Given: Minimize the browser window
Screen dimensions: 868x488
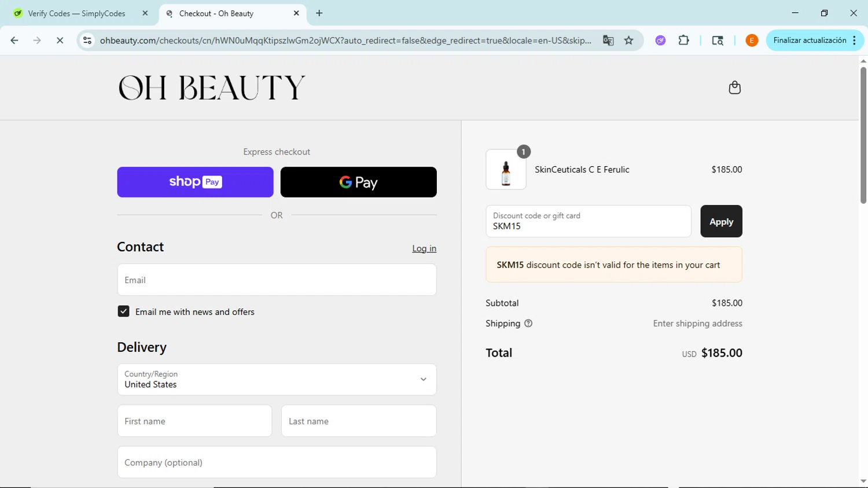Looking at the screenshot, I should click(x=795, y=13).
